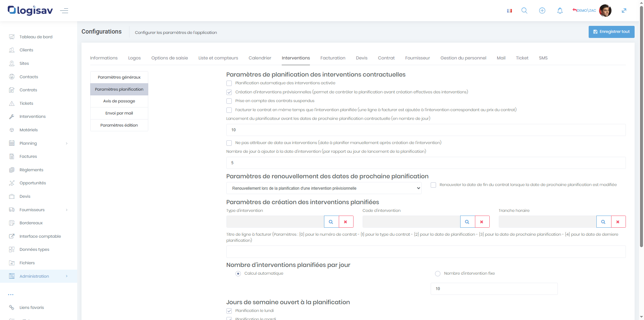Viewport: 644px width, 320px height.
Task: Click the notification bell icon
Action: [560, 11]
